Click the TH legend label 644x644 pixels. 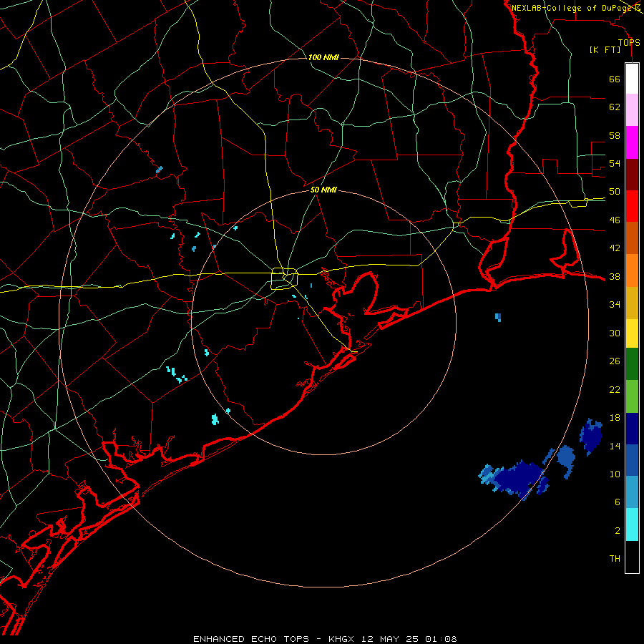(615, 559)
